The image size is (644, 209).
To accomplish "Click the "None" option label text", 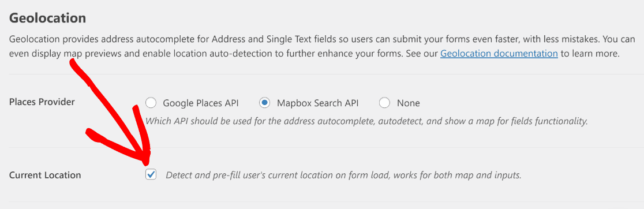I will [408, 103].
